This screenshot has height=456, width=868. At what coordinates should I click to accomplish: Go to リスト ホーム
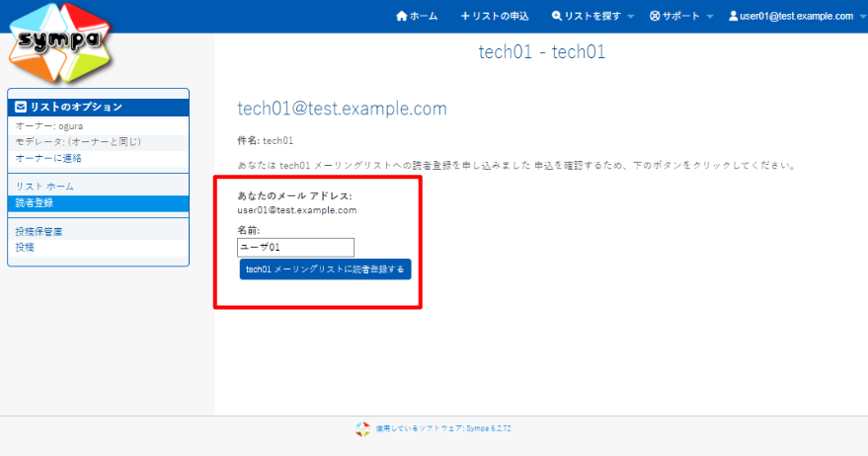44,187
